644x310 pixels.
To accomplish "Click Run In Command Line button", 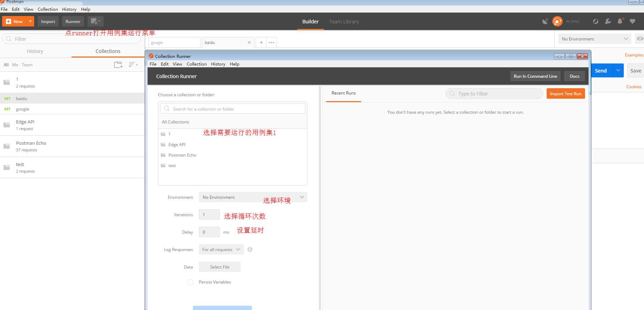I will [535, 76].
